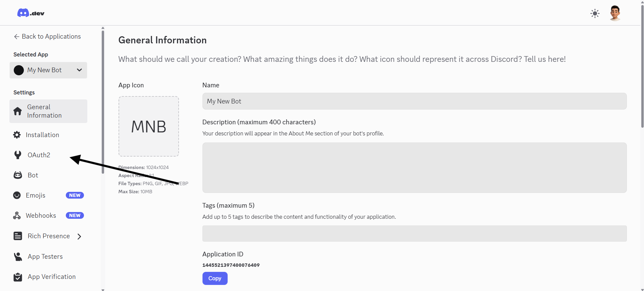Open the App Verification page
Viewport: 644px width, 291px height.
(x=51, y=277)
